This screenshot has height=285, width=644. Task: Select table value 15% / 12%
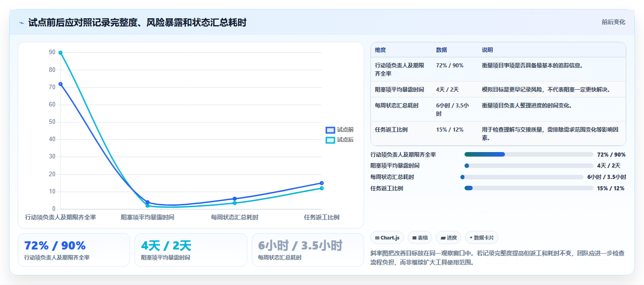click(449, 129)
